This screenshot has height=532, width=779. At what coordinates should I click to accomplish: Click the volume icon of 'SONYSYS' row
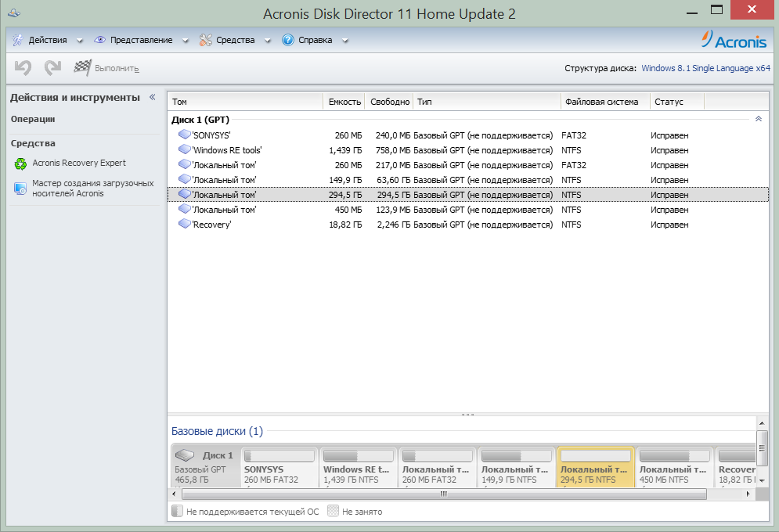185,135
